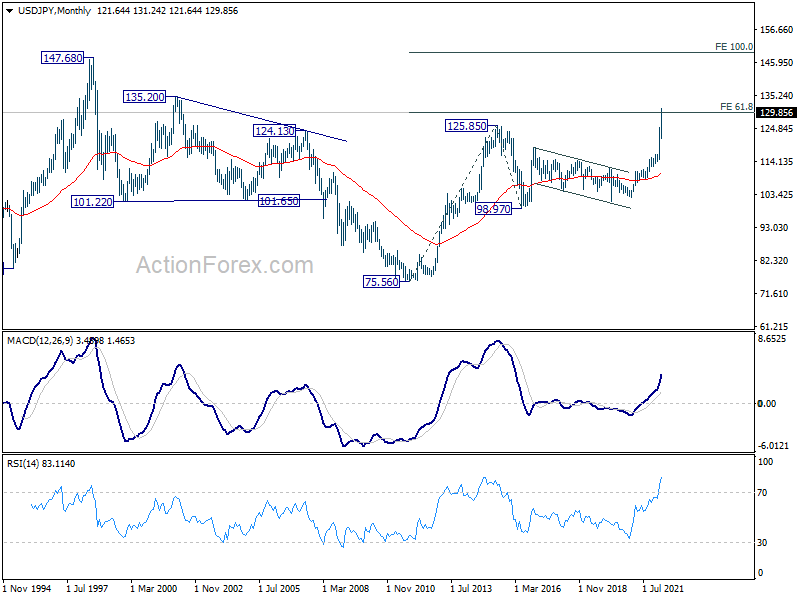The image size is (800, 600).
Task: Click the 93.030 price axis value
Action: coord(774,228)
